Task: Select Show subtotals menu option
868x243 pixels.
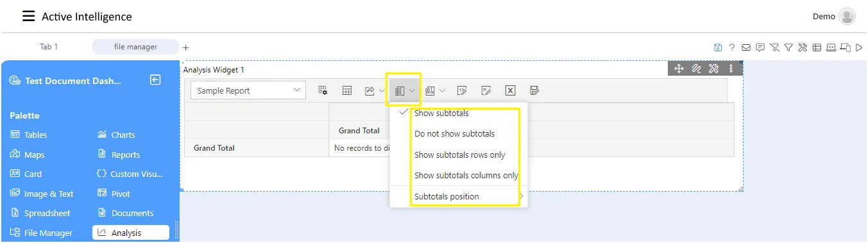Action: coord(458,113)
